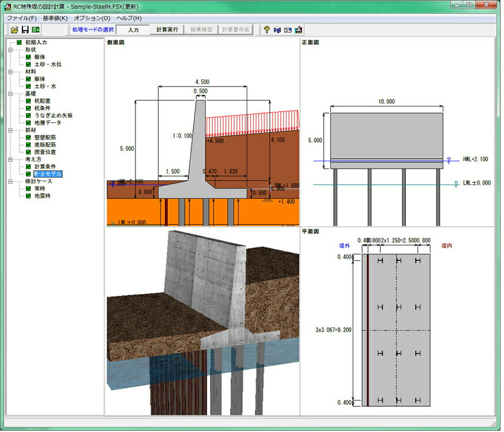Screen dimensions: 504x432
Task: Toggle the 初期入力 checkbox
Action: (x=19, y=42)
